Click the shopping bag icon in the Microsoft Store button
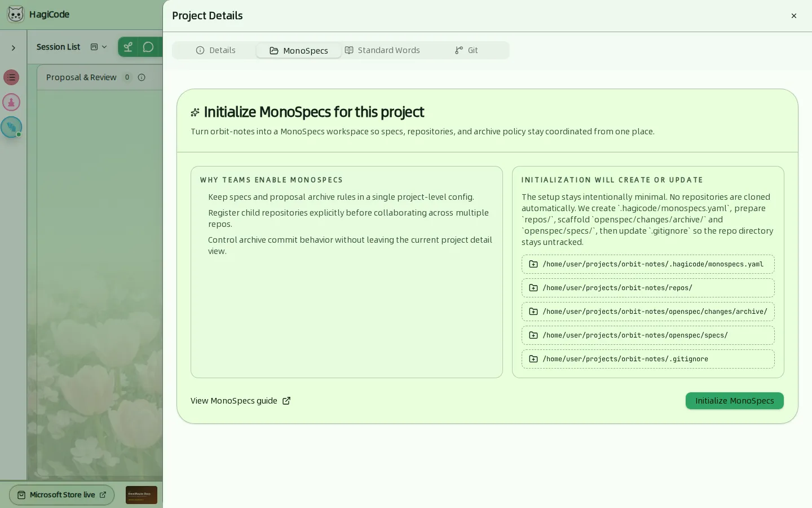Viewport: 812px width, 508px height. 21,495
